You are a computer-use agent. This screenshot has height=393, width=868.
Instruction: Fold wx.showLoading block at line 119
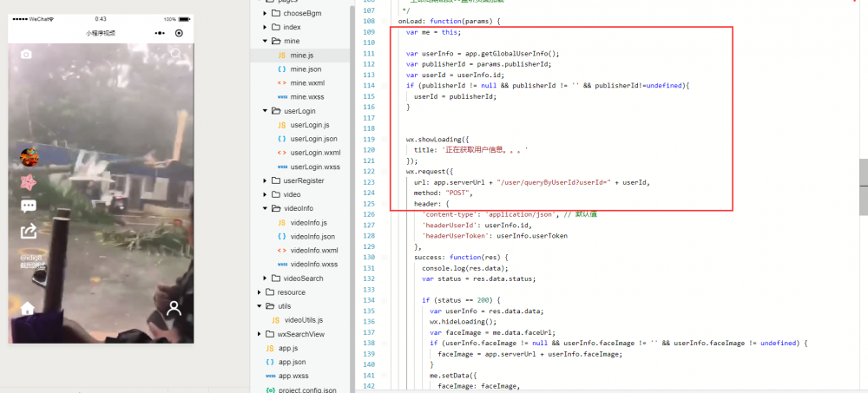[x=385, y=140]
